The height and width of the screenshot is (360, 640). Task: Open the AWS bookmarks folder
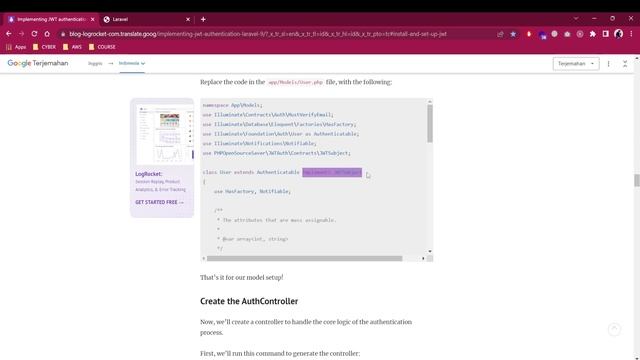coord(72,47)
